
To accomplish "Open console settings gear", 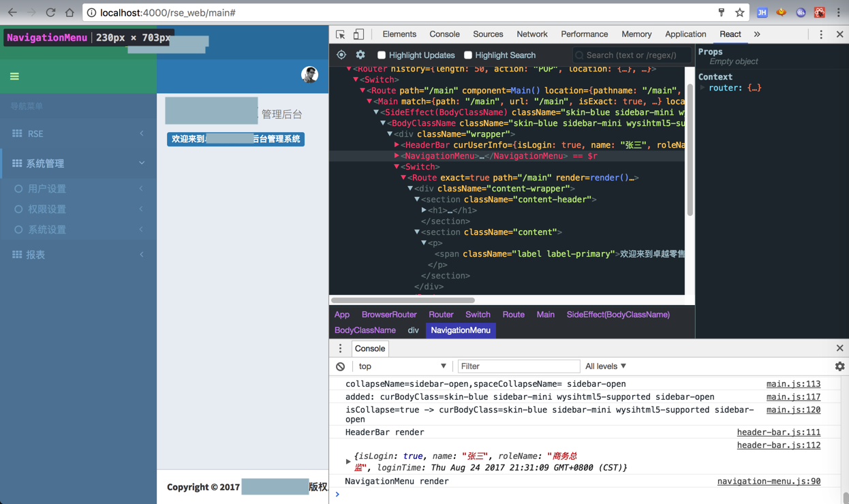I will 839,366.
